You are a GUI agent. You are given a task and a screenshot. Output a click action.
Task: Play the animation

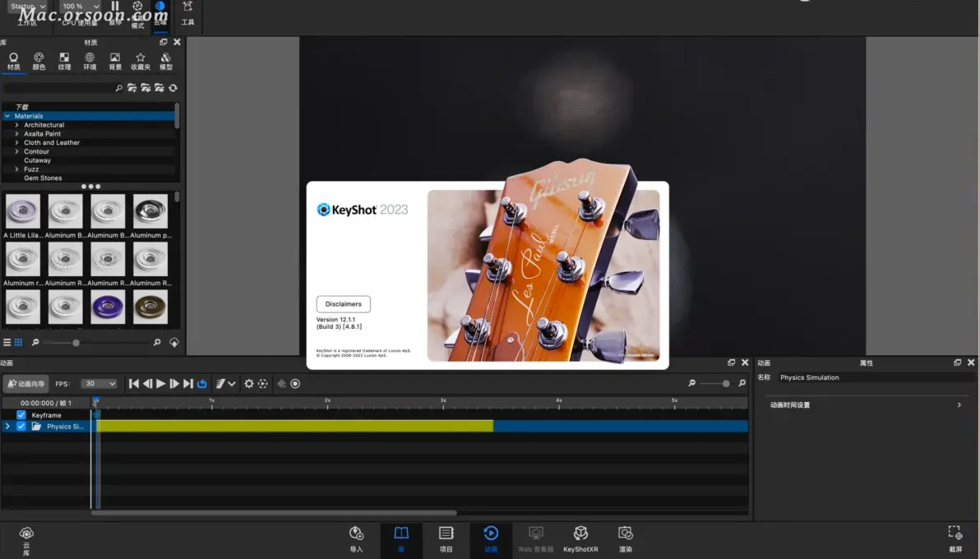coord(160,384)
